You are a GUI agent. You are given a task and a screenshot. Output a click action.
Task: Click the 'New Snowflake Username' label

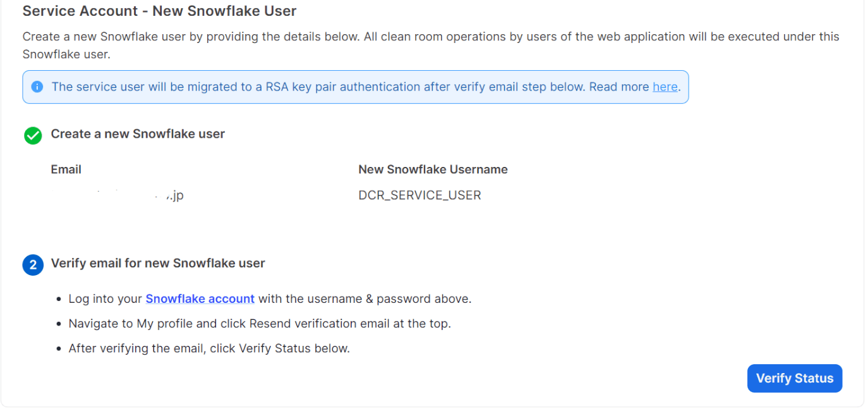click(x=433, y=169)
